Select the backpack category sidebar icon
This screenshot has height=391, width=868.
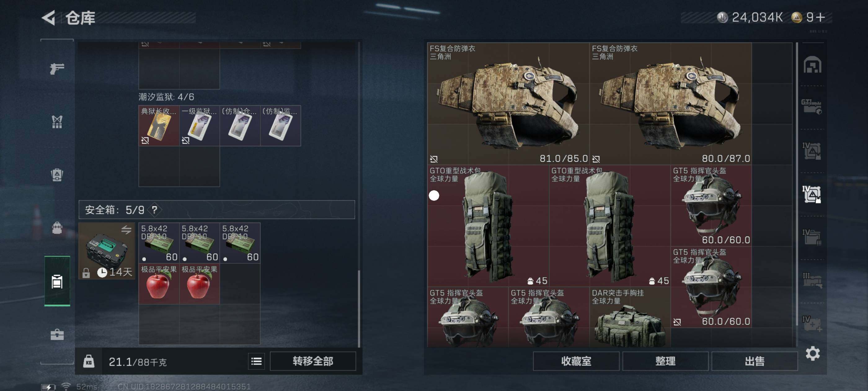coord(57,228)
